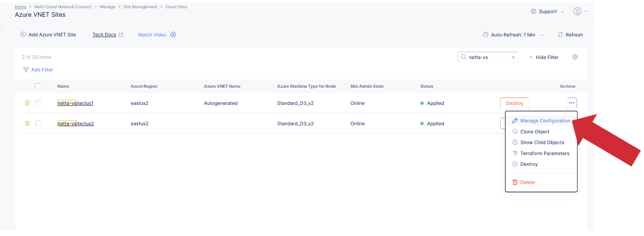This screenshot has height=236, width=644.
Task: Sort by Site Admin State column header
Action: click(x=367, y=86)
